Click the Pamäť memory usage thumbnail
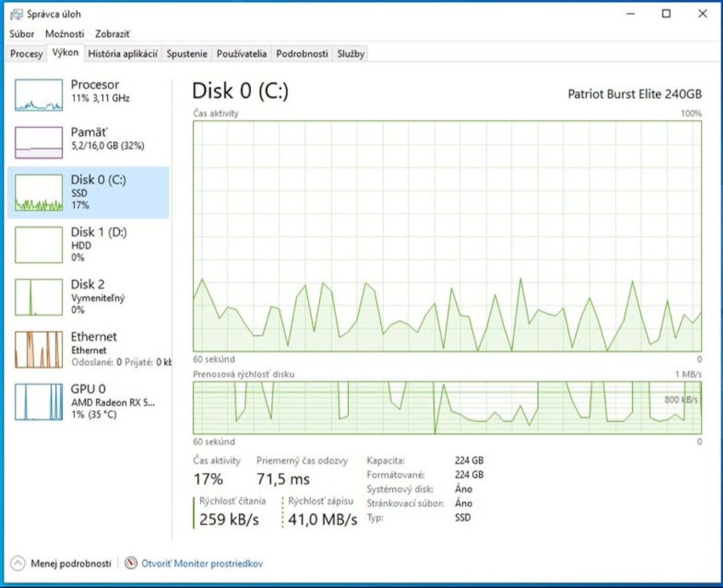 coord(38,142)
